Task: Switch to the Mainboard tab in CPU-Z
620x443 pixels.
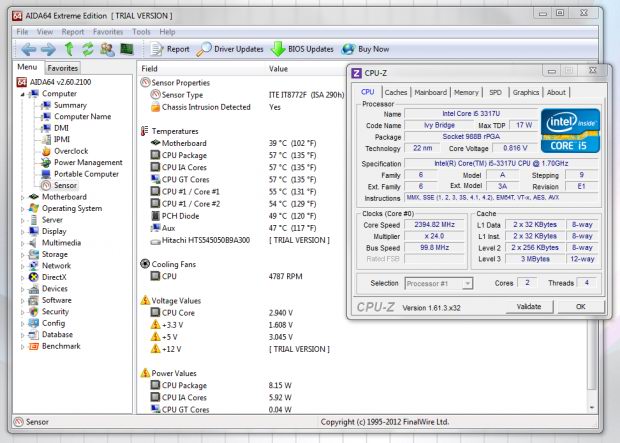Action: [431, 92]
